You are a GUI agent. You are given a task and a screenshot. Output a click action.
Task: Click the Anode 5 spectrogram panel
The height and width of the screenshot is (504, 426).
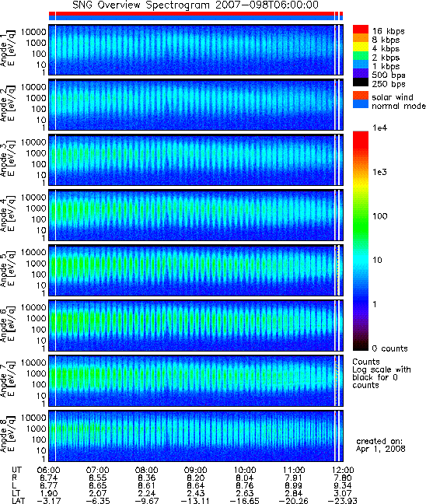[196, 271]
